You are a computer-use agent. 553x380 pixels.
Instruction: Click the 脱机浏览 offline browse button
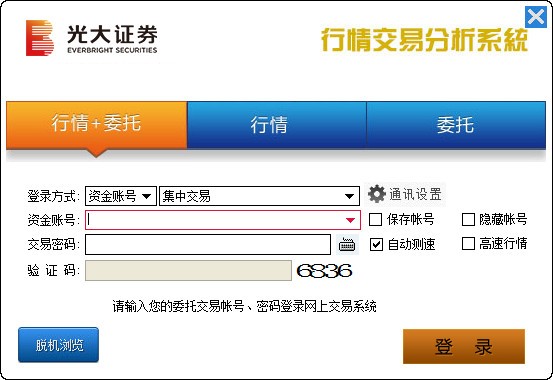tap(59, 345)
